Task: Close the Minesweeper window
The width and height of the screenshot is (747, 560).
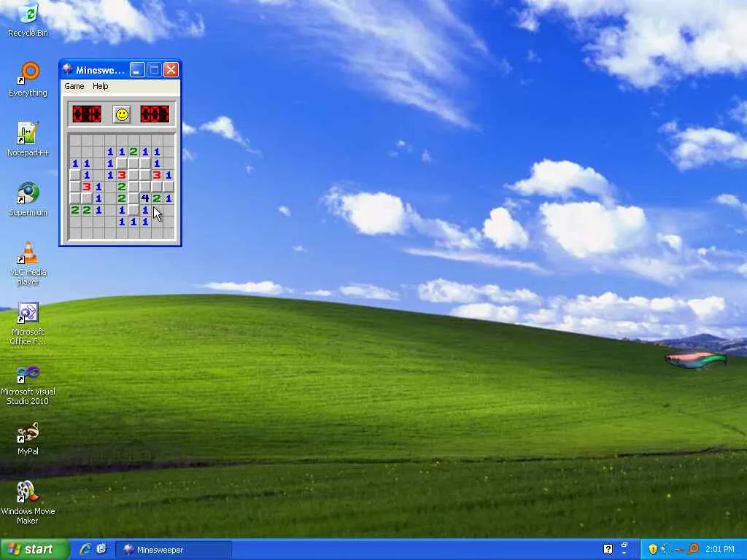Action: pyautogui.click(x=171, y=70)
